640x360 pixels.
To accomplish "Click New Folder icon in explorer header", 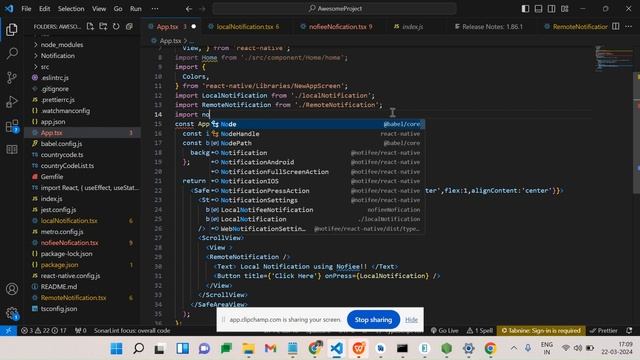I will tap(103, 27).
